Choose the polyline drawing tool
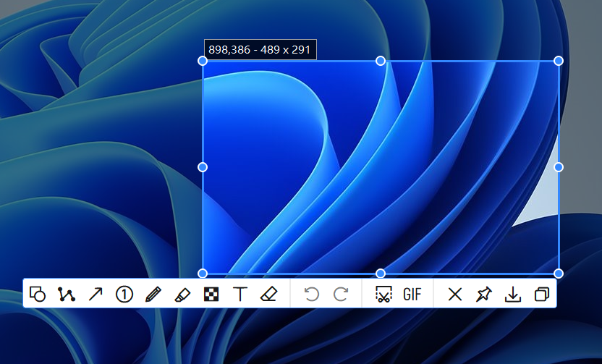This screenshot has width=602, height=364. (67, 294)
